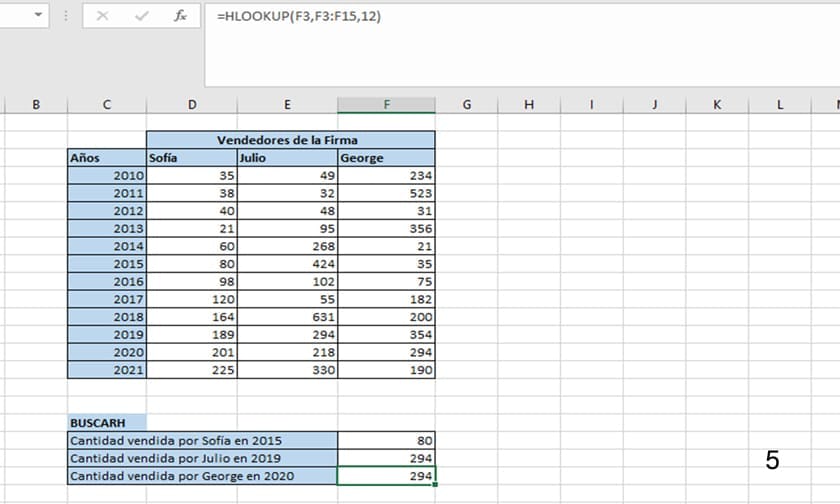
Task: Click the year 2018 cell
Action: pos(106,317)
